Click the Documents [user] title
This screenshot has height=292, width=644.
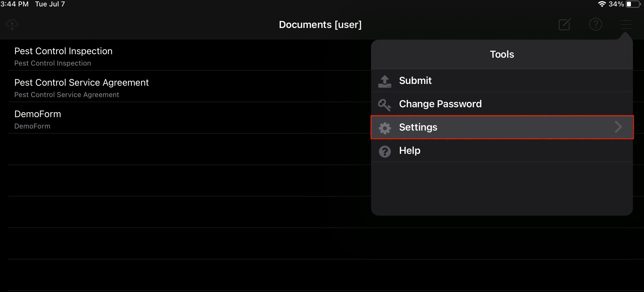tap(320, 24)
